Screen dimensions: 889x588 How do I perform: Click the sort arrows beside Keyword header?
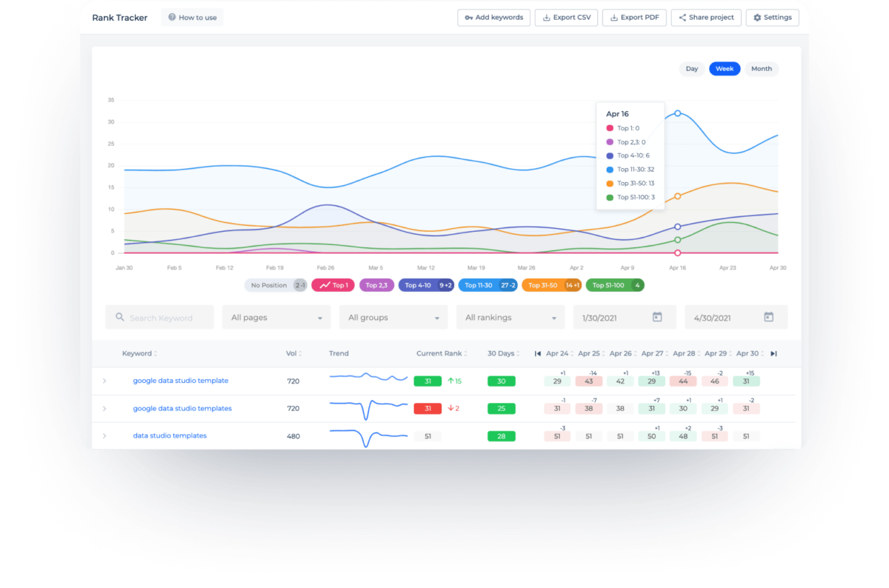coord(156,354)
